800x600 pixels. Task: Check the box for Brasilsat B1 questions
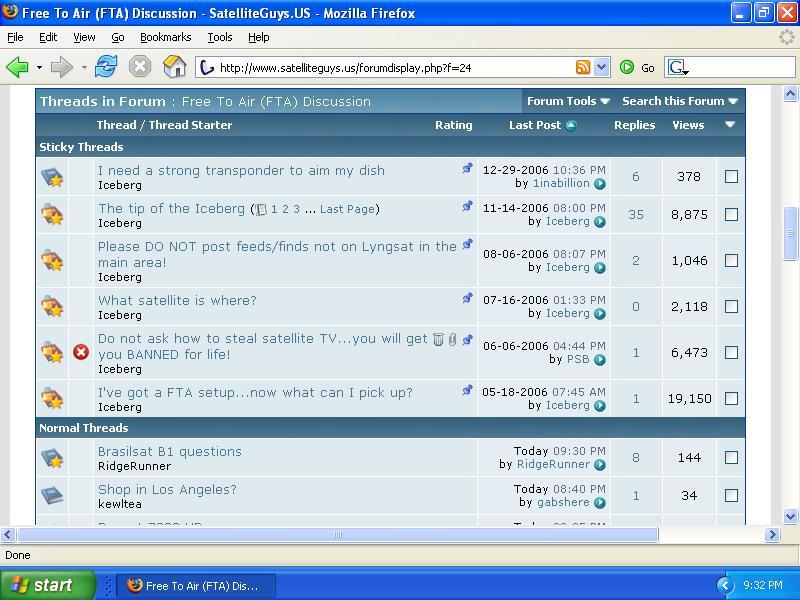[731, 458]
